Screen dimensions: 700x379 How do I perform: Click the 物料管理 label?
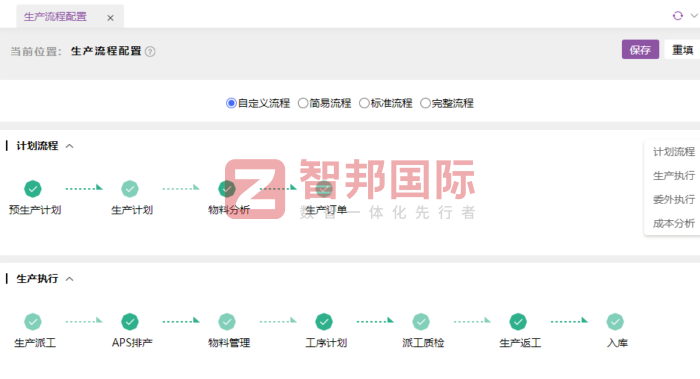click(x=229, y=343)
